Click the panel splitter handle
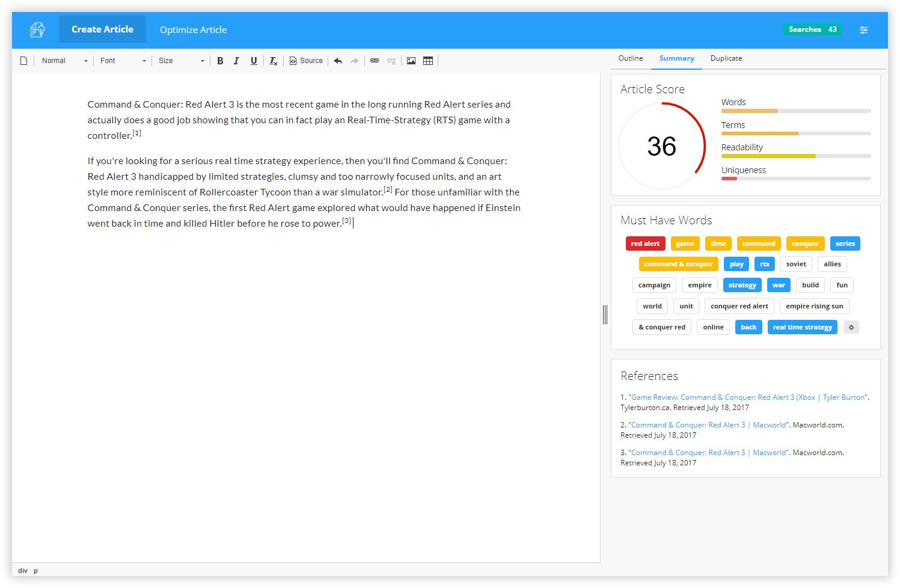This screenshot has height=588, width=900. 605,314
